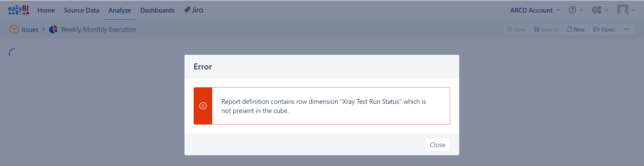Select the Analyze tab
The width and height of the screenshot is (644, 166).
(x=120, y=10)
